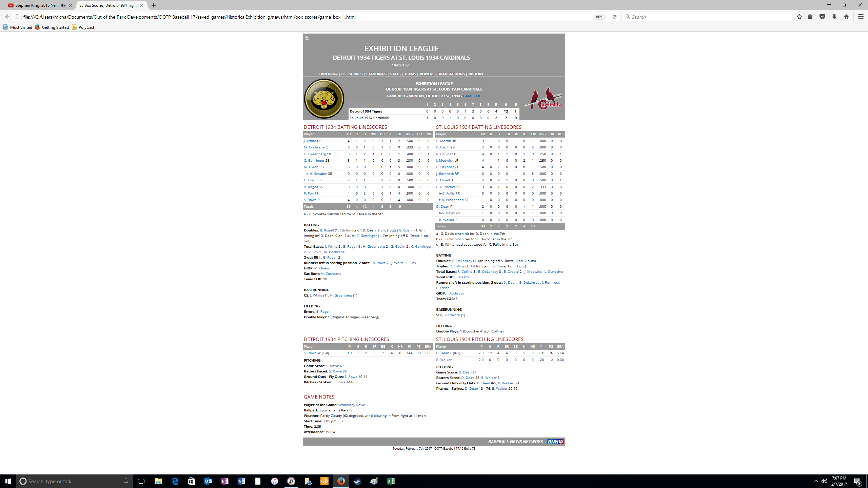Open the downloads arrow icon
Image resolution: width=868 pixels, height=488 pixels.
pos(834,17)
